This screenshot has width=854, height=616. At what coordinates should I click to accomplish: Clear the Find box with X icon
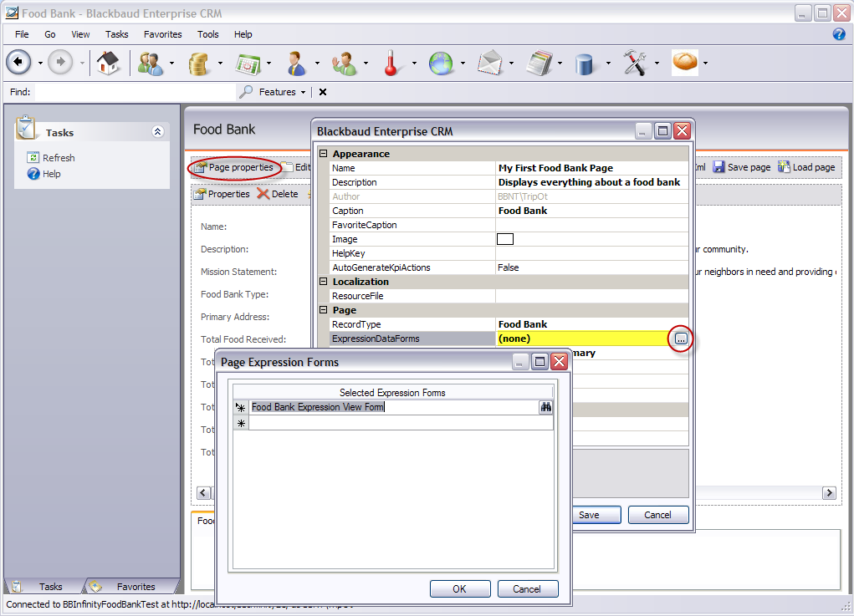[x=322, y=92]
